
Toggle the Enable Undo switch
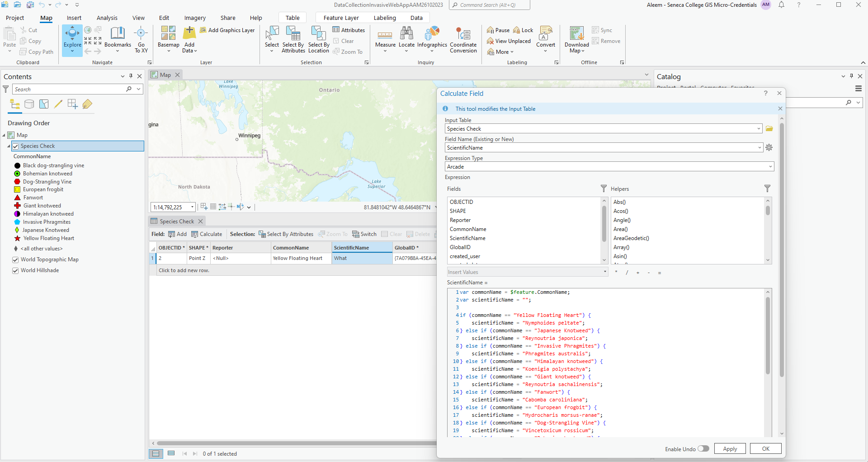(x=703, y=448)
